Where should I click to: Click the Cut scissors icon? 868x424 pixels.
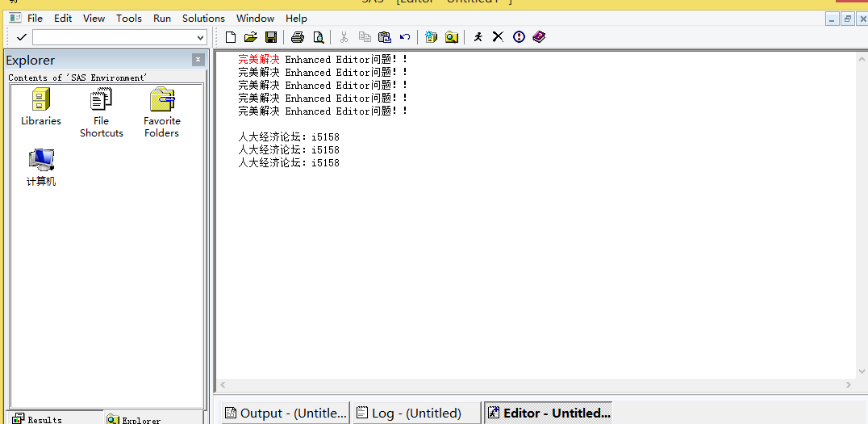tap(344, 37)
